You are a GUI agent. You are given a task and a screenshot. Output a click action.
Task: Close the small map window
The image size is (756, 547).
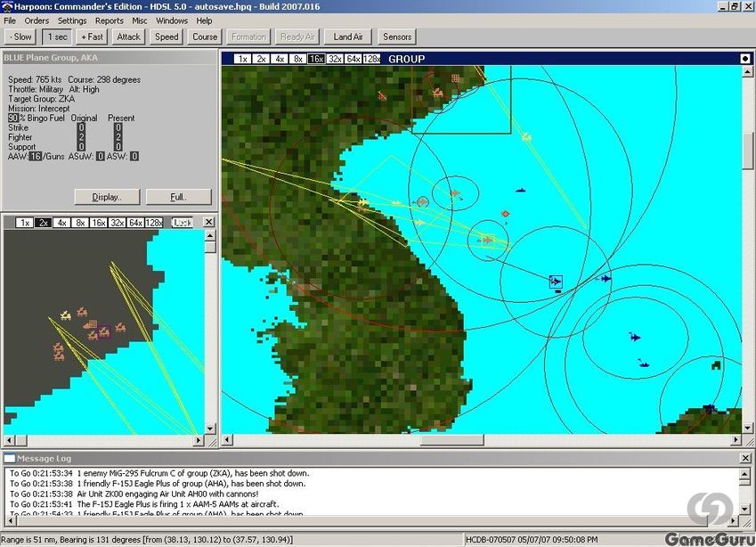point(208,222)
